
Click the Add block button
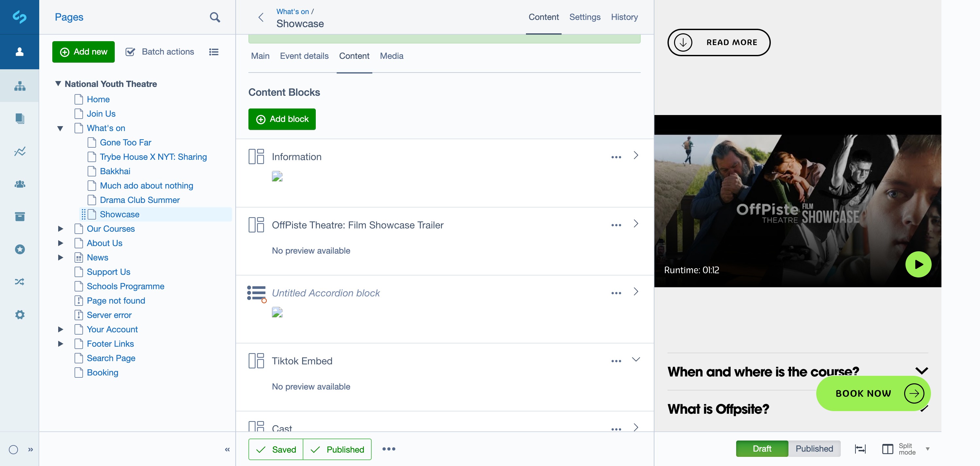click(x=282, y=119)
